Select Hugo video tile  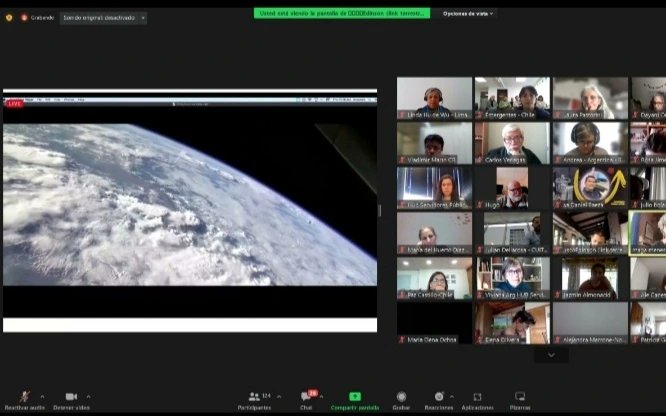pos(512,188)
